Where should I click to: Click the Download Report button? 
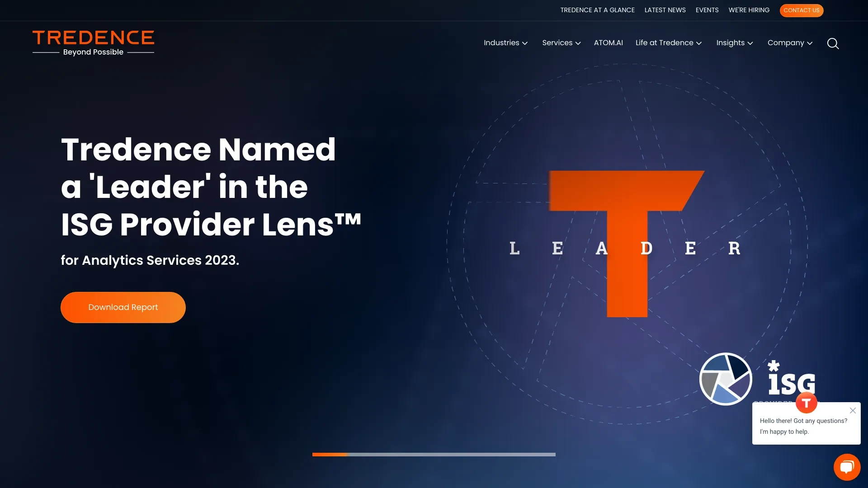tap(123, 307)
